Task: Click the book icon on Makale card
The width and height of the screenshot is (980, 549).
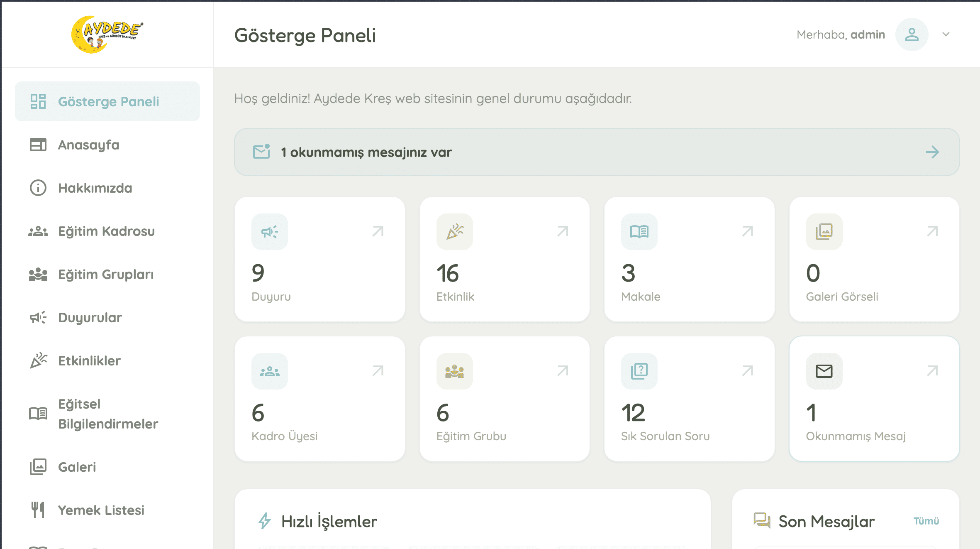Action: pyautogui.click(x=639, y=232)
